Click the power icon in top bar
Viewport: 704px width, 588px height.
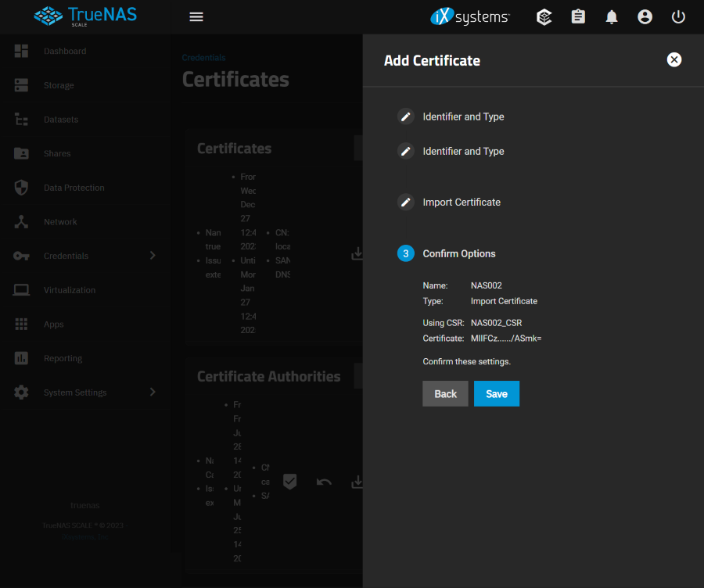click(x=678, y=16)
